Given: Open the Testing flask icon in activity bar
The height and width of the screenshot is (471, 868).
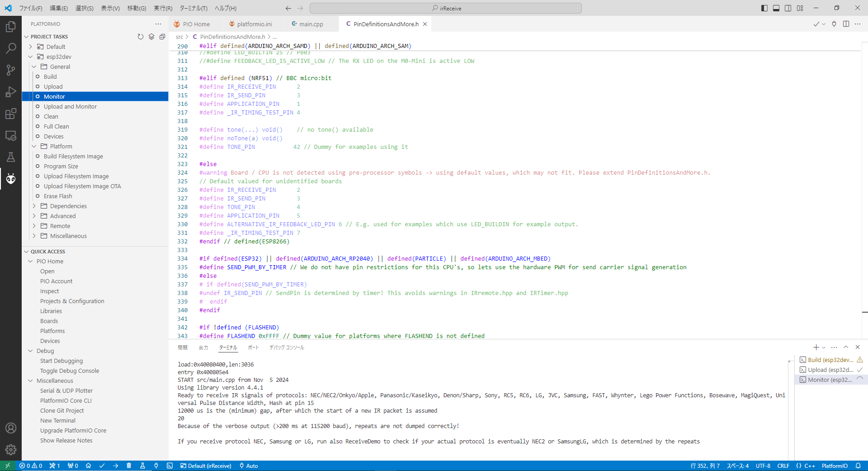Looking at the screenshot, I should tap(11, 157).
